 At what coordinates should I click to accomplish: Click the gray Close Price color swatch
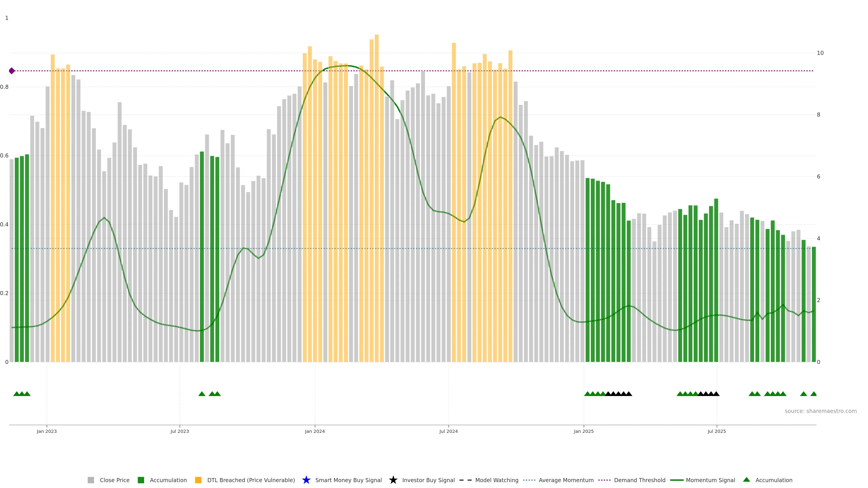91,480
